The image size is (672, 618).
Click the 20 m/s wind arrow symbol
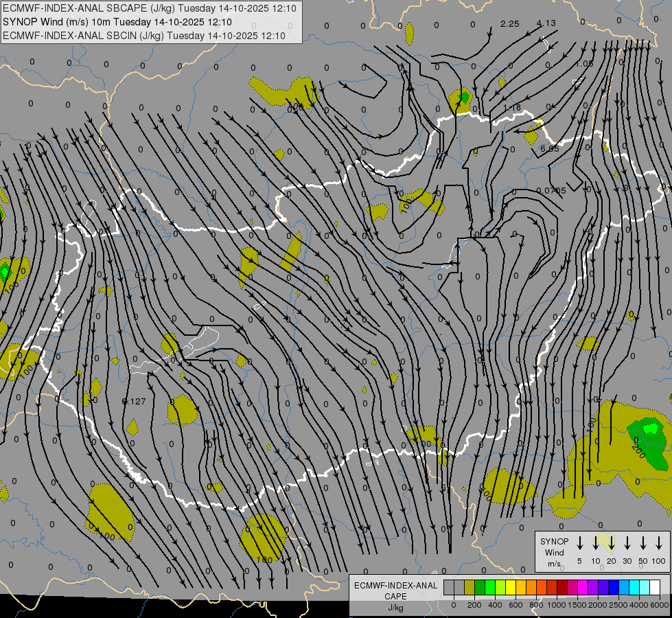[611, 543]
